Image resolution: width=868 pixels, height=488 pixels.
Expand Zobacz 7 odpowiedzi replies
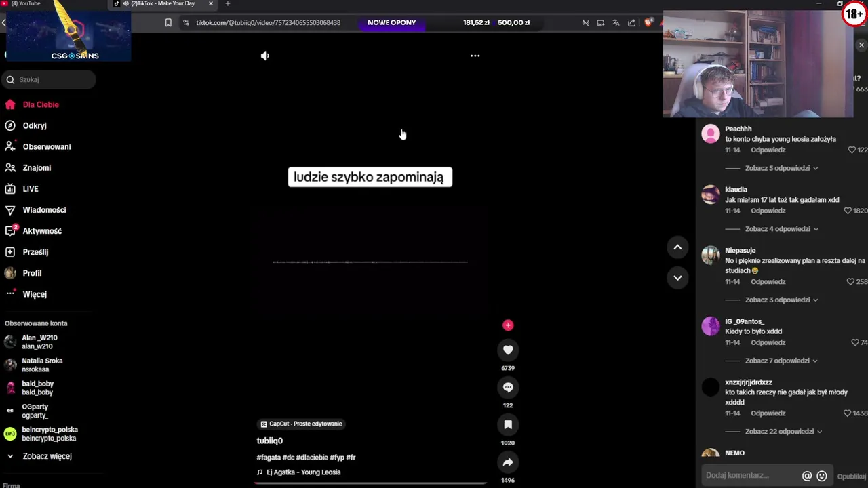tap(781, 361)
